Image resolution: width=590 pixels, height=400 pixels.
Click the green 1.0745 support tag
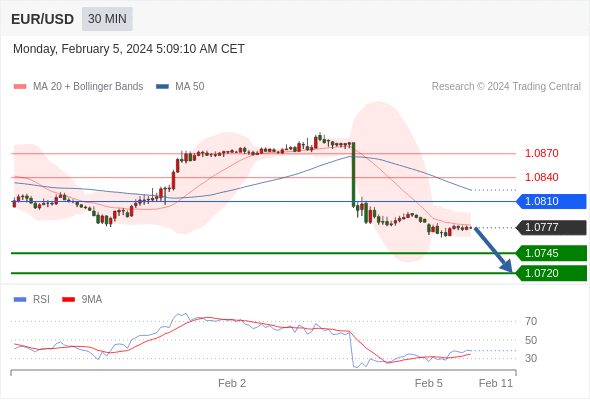551,253
